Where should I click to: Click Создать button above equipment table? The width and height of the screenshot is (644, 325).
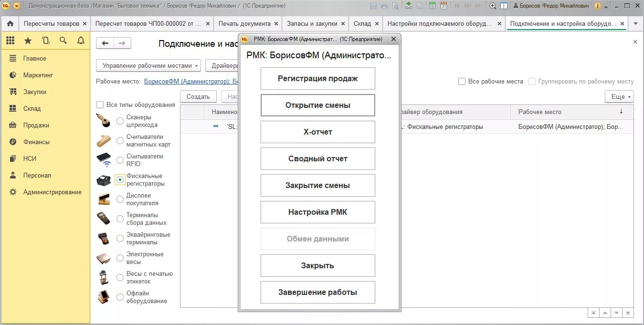198,96
